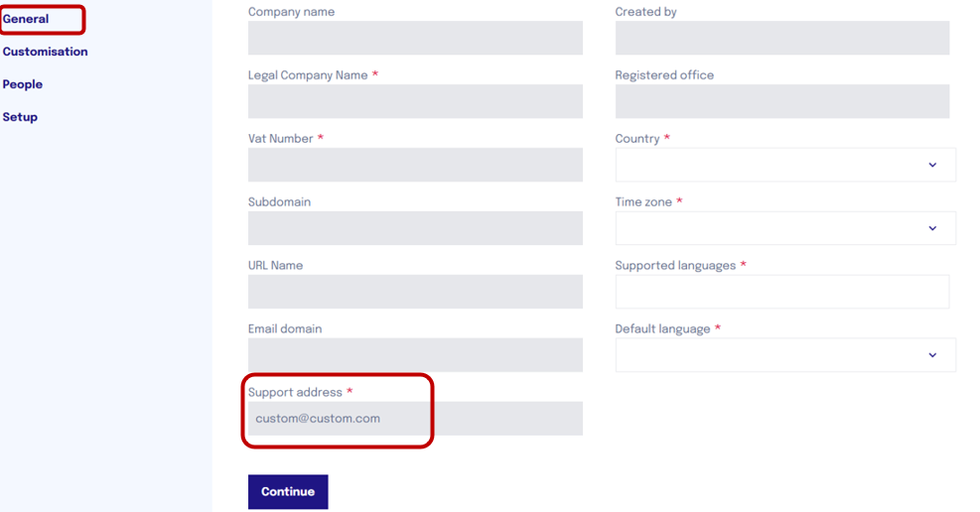Open the General settings section

pyautogui.click(x=26, y=19)
